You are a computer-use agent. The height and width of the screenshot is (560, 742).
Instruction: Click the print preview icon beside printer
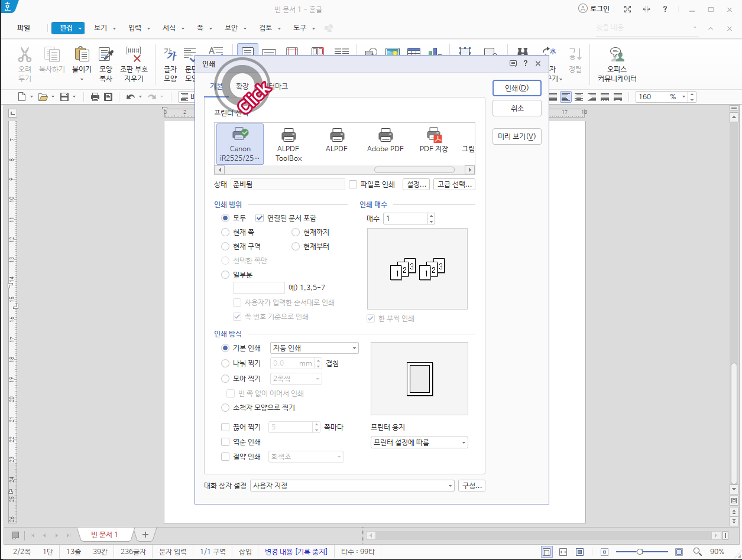[108, 97]
